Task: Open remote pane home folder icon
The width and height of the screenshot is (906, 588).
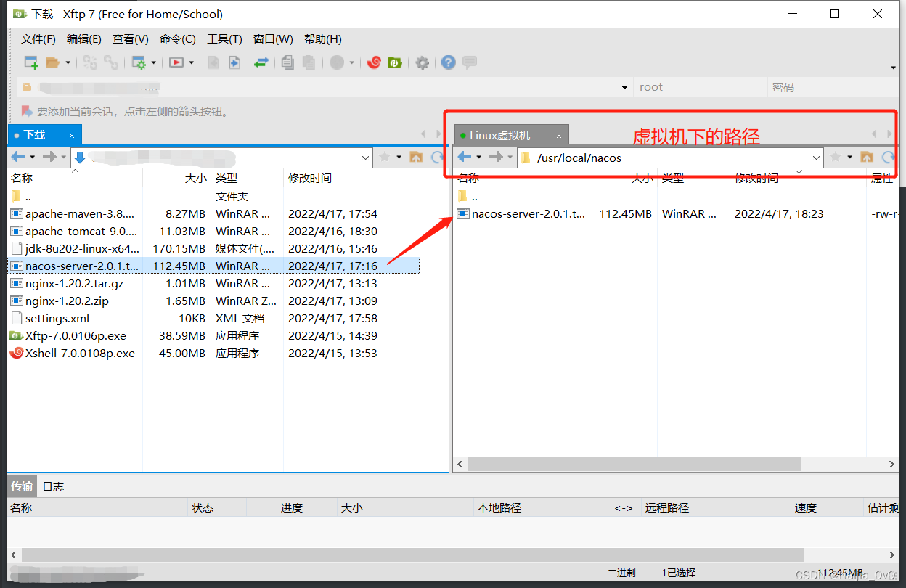Action: coord(867,157)
